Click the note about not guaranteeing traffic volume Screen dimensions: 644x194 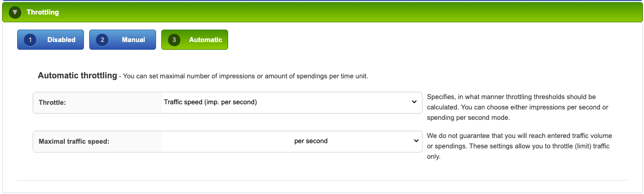click(x=520, y=146)
